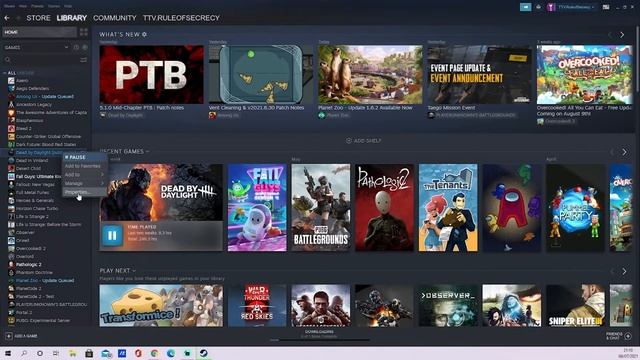Click the download progress bar
640x360 pixels.
pos(320,340)
